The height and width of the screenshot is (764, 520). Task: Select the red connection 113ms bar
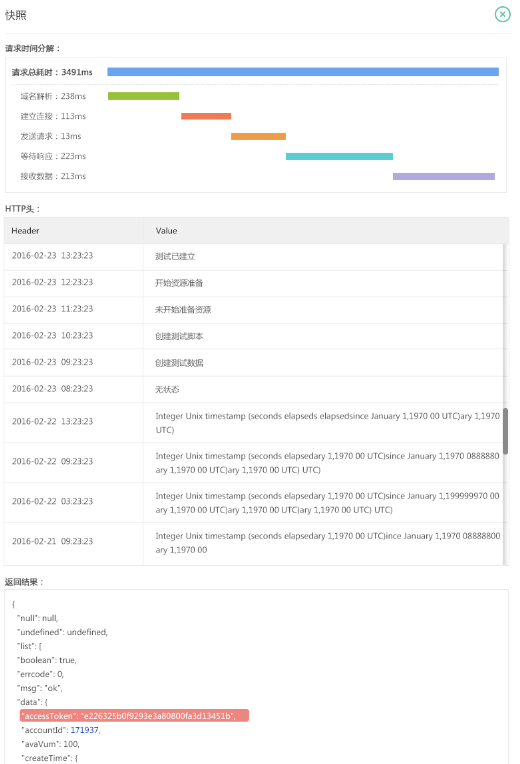pos(206,116)
